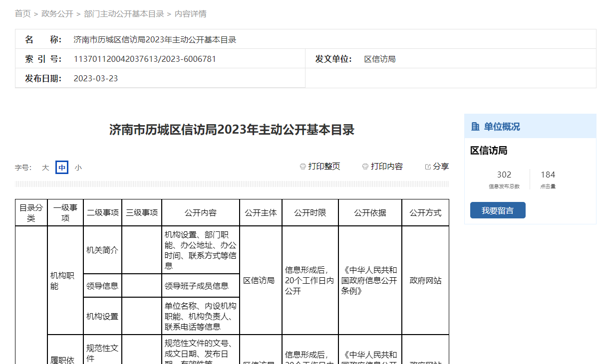Click the cell starting 机构设置、部门职能、办公地址
The image size is (599, 364).
tap(201, 250)
